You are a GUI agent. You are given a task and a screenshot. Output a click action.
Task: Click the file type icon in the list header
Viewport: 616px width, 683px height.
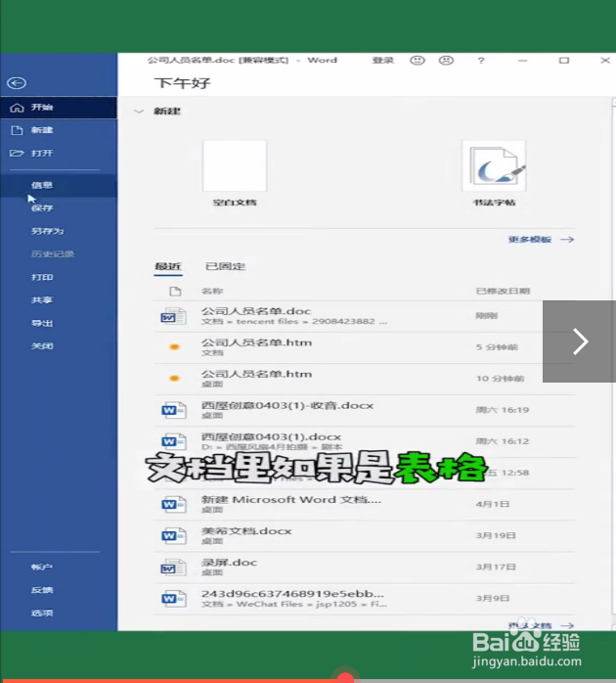[x=175, y=292]
